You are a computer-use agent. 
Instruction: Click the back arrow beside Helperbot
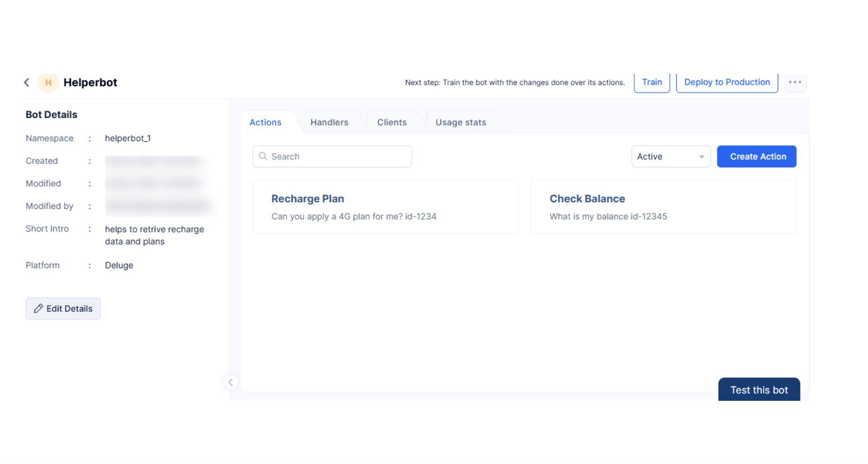[27, 82]
